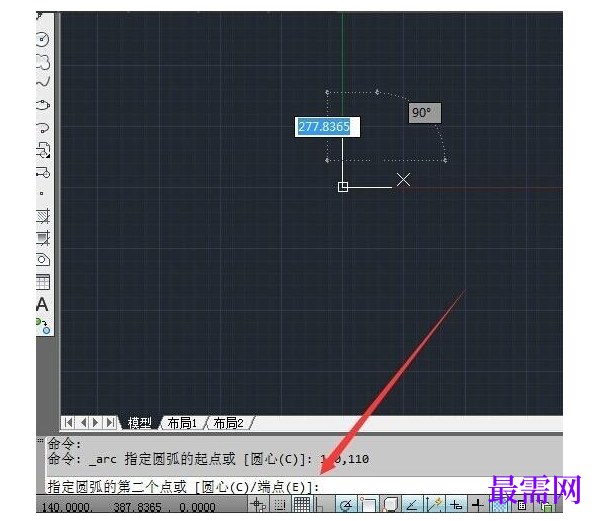Image resolution: width=600 pixels, height=521 pixels.
Task: Toggle Snap Mode in status bar
Action: click(280, 505)
